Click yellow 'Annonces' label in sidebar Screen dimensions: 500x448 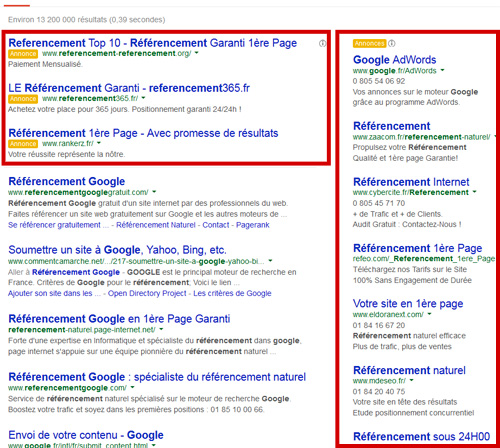click(370, 43)
